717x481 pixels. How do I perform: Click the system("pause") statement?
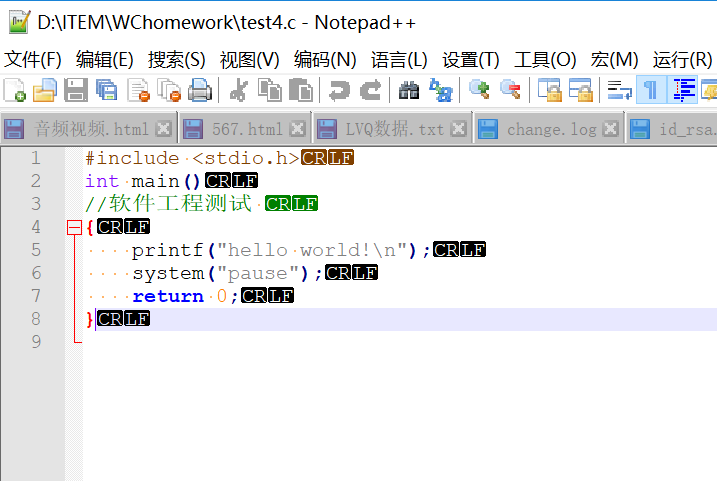coord(227,273)
